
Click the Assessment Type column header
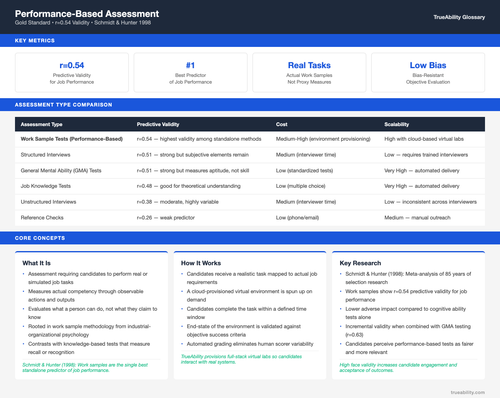coord(41,124)
